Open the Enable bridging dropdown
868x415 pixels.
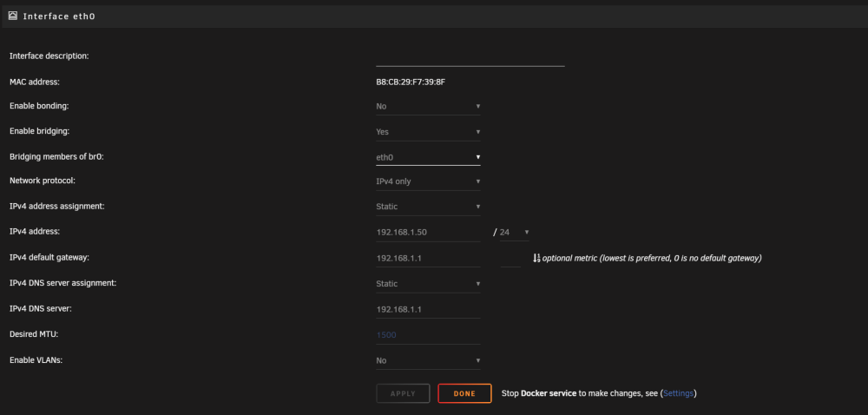point(428,132)
